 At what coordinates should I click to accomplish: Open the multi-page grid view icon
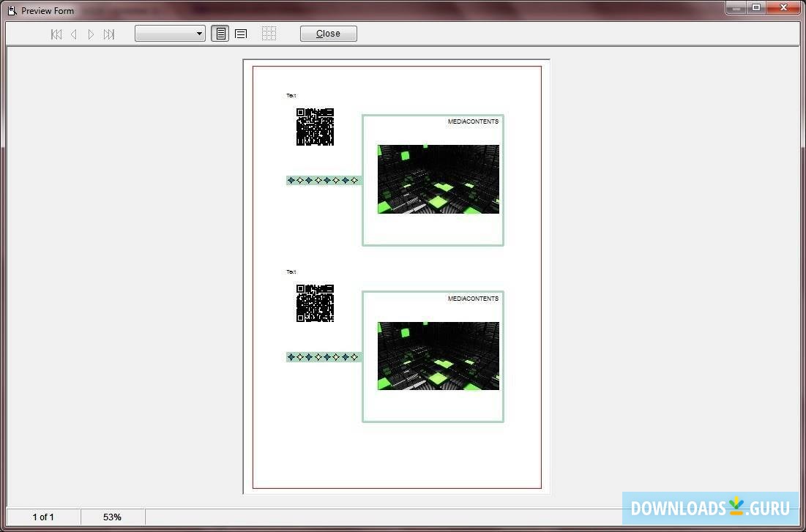pyautogui.click(x=268, y=33)
